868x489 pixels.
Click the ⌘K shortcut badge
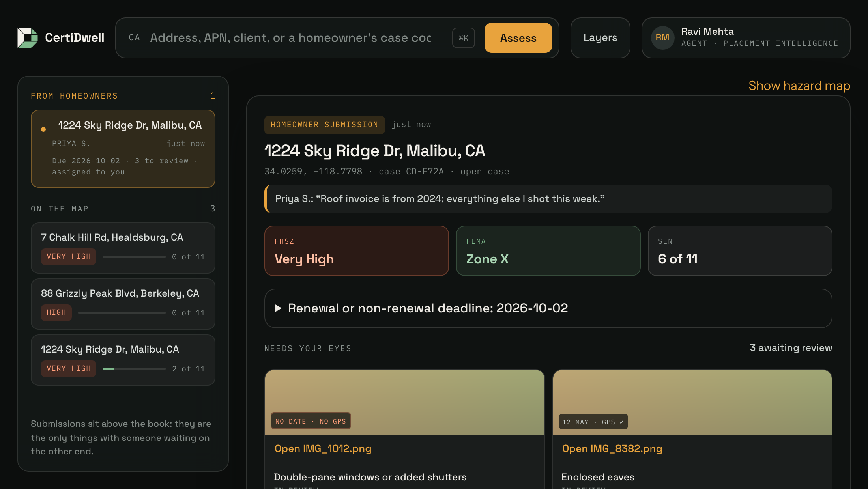click(464, 38)
